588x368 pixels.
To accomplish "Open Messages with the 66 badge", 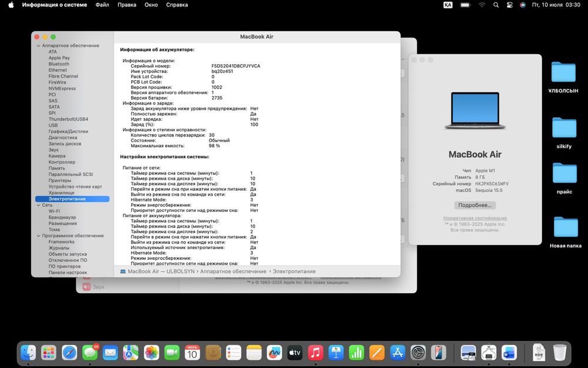I will [x=90, y=353].
